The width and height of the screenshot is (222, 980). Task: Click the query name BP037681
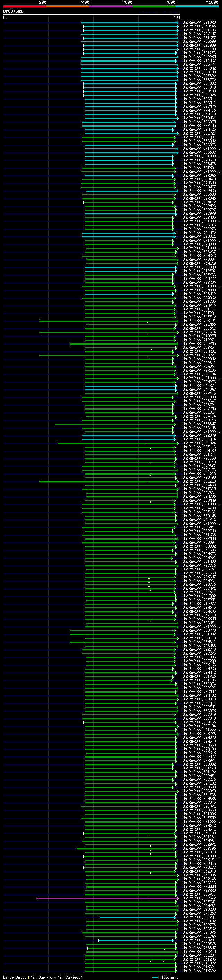[x=13, y=11]
